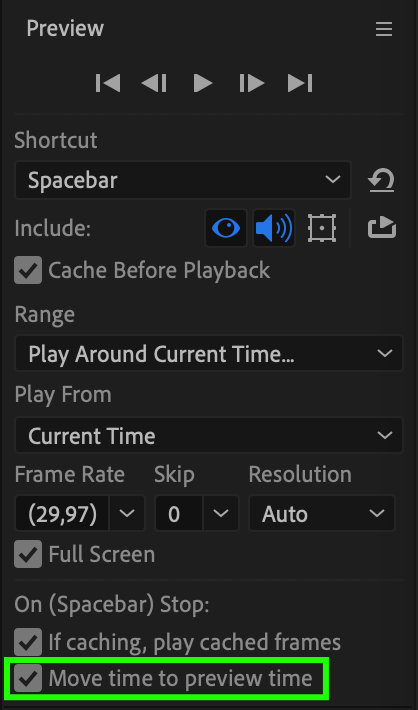The width and height of the screenshot is (418, 710).
Task: Toggle include overlays and layer controls icon
Action: [x=322, y=228]
